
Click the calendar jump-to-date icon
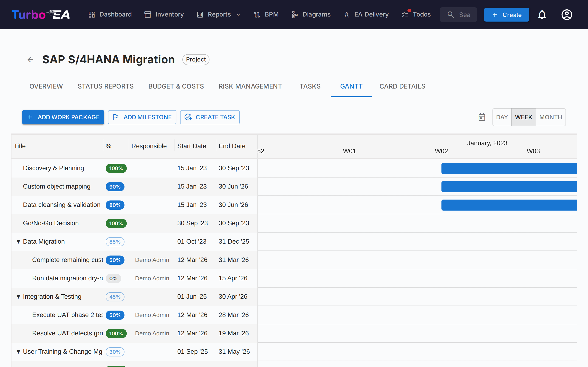(482, 117)
